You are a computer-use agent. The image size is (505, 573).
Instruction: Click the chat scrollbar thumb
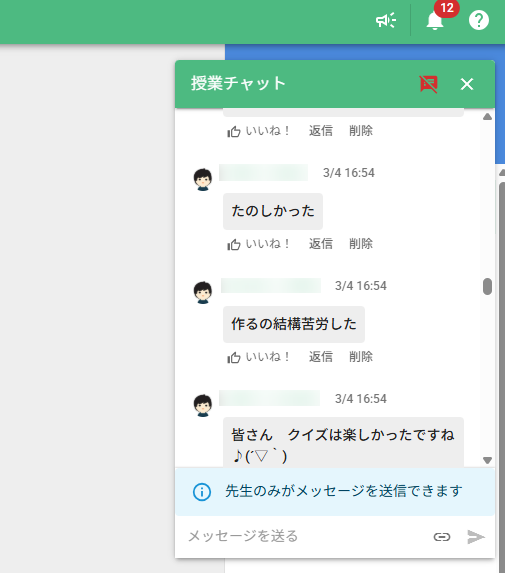tap(487, 286)
